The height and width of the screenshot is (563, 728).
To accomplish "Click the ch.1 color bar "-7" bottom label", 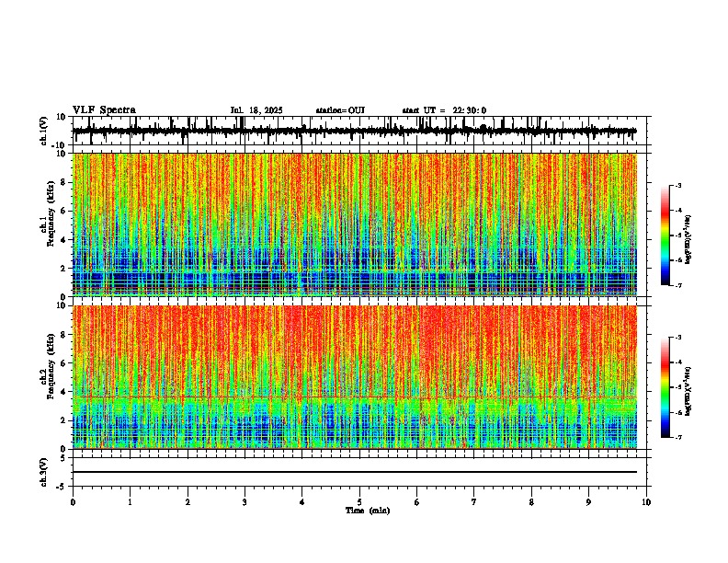I will 677,285.
